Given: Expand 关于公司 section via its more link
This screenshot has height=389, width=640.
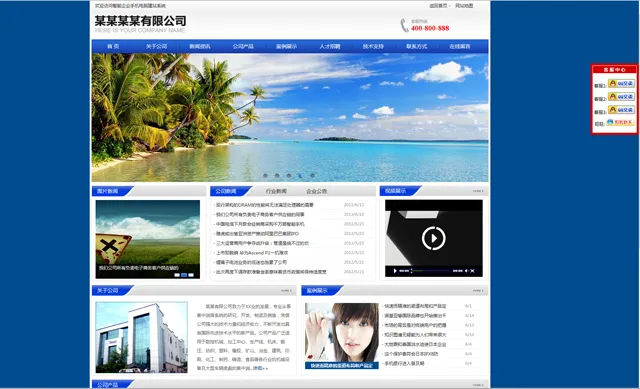Looking at the screenshot, I should (x=286, y=291).
